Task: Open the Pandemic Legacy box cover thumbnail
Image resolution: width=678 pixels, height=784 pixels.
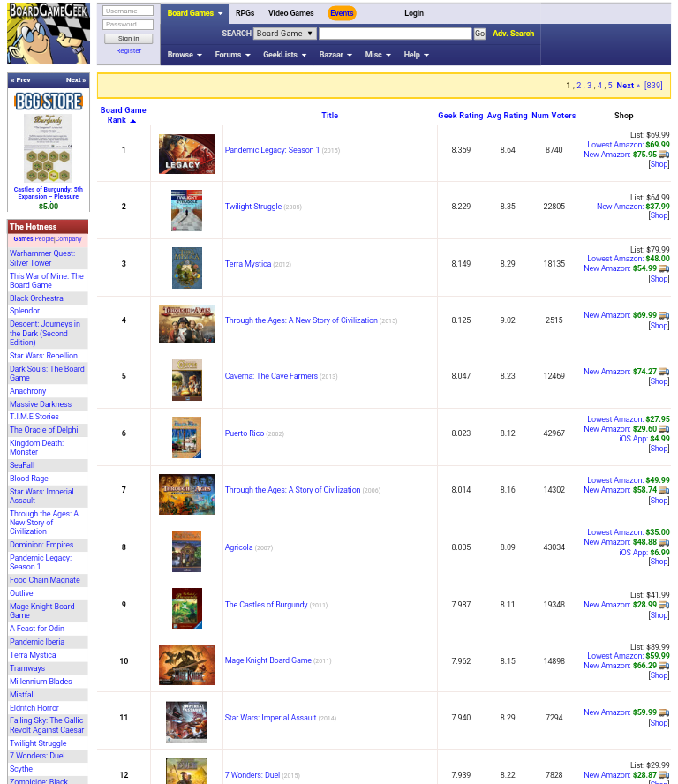Action: coord(186,154)
